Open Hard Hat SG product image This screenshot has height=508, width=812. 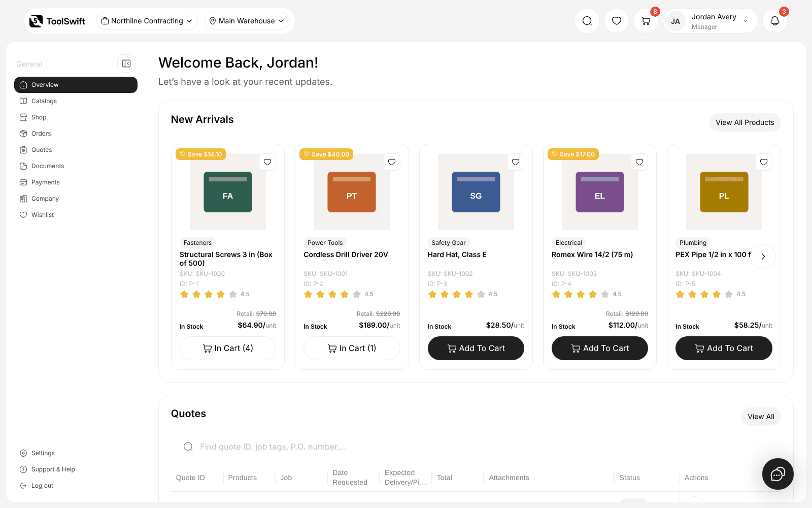coord(476,192)
